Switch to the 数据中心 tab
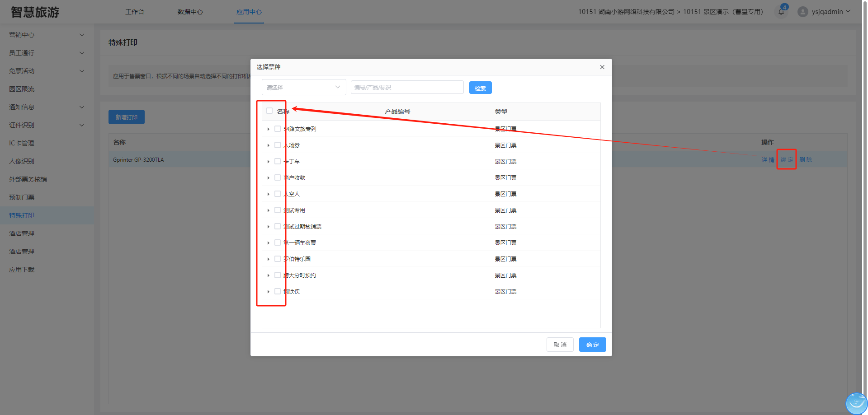 pyautogui.click(x=190, y=12)
